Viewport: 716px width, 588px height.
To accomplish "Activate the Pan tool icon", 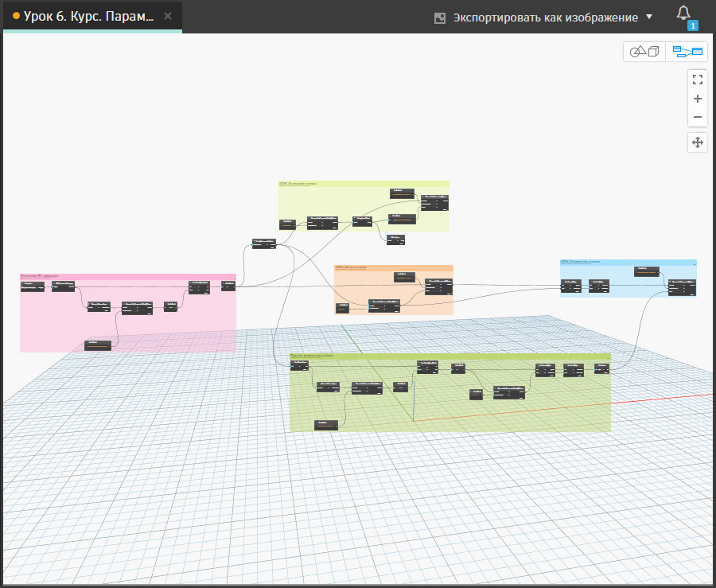I will (x=698, y=142).
